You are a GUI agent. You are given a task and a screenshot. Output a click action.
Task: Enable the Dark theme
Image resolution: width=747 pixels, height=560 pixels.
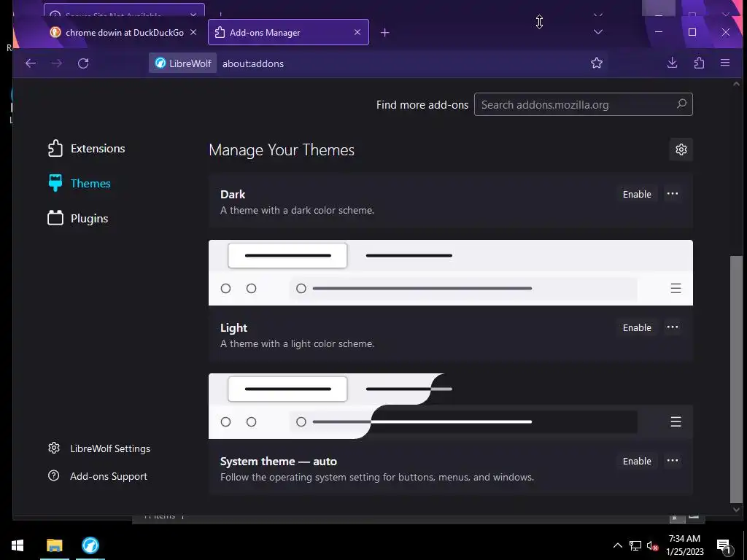point(637,194)
